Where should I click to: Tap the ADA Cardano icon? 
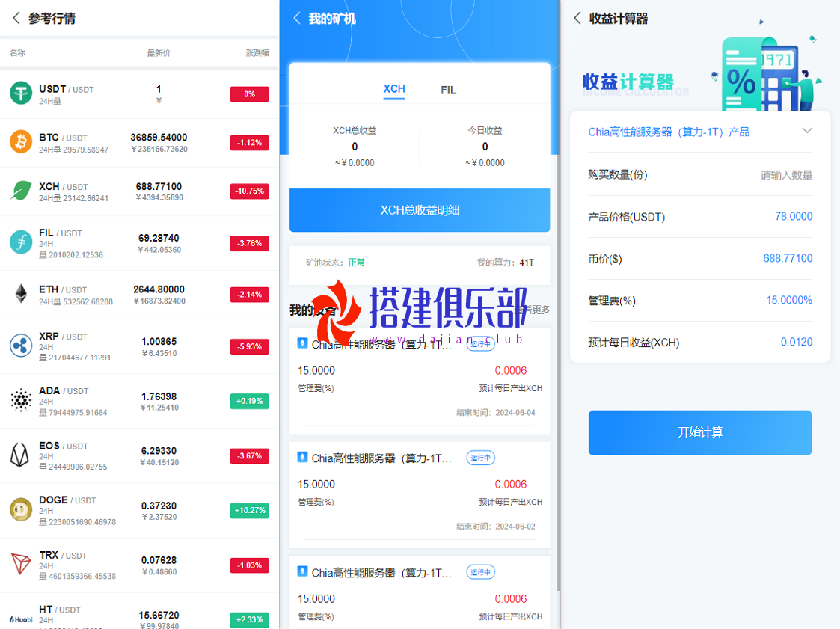click(x=21, y=400)
